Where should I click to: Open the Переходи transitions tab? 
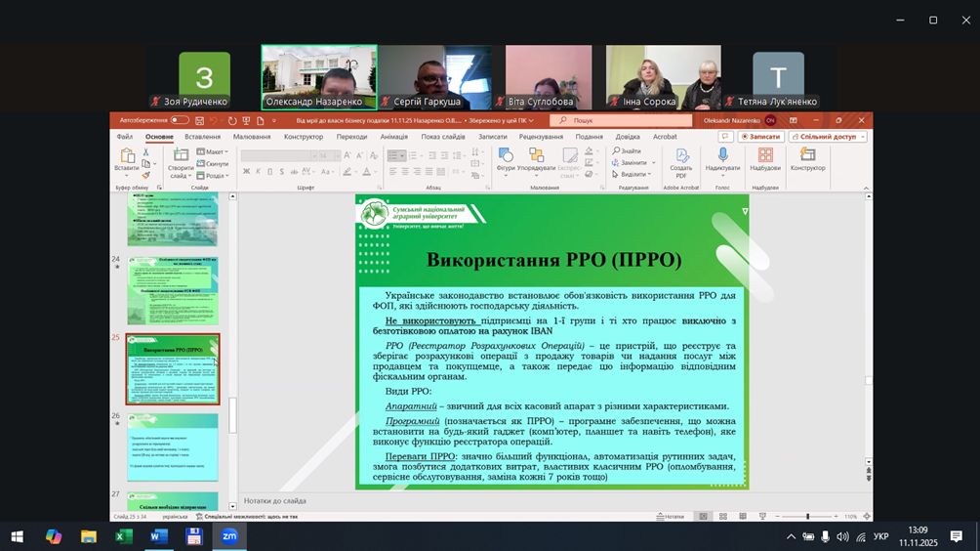pos(351,137)
